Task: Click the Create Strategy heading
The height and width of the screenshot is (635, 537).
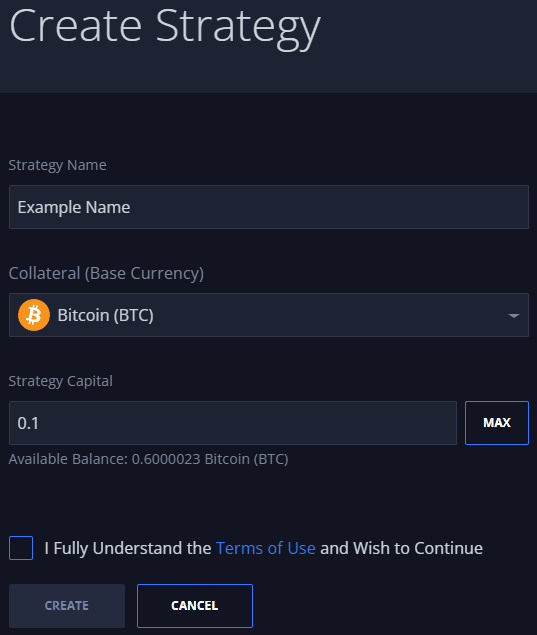Action: coord(165,28)
